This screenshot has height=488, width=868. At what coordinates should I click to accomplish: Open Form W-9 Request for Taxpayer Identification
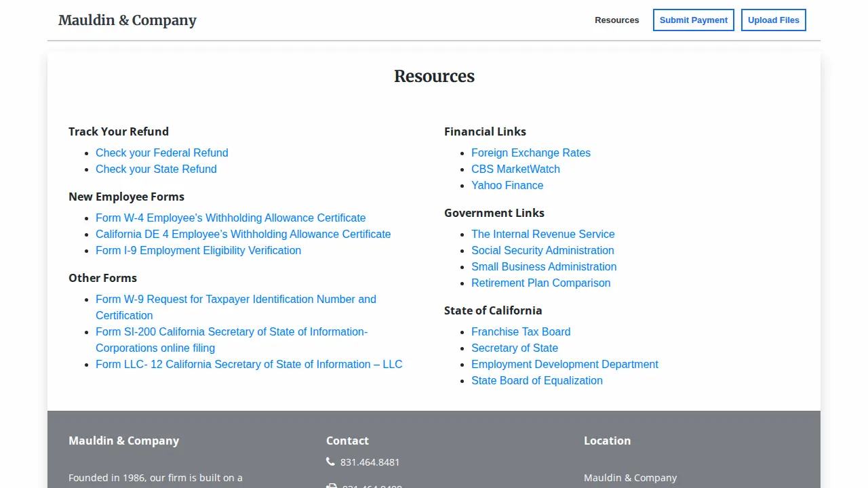[236, 307]
